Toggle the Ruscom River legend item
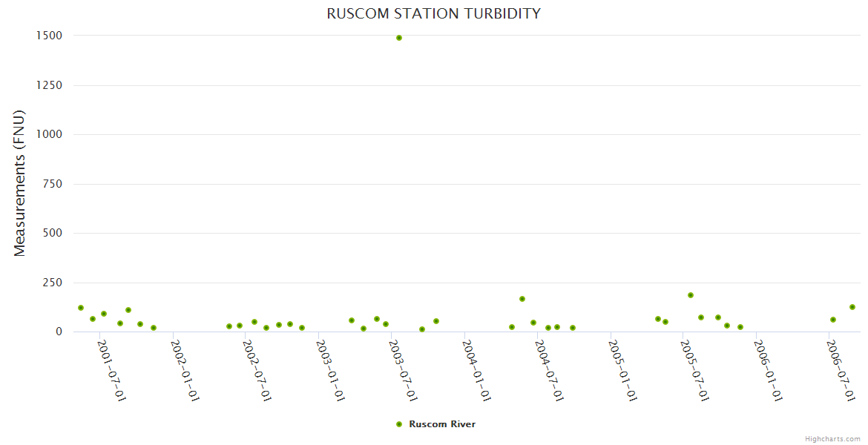The width and height of the screenshot is (868, 445). [x=441, y=424]
